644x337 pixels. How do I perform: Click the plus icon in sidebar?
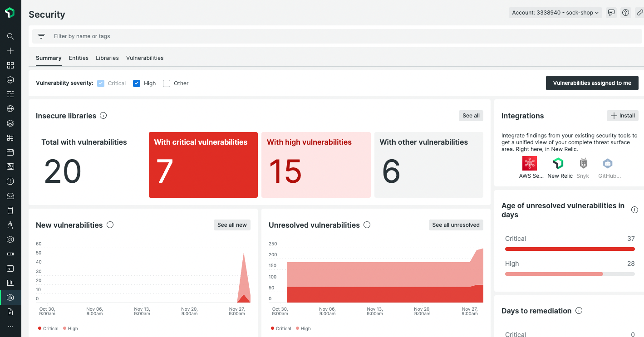(10, 51)
